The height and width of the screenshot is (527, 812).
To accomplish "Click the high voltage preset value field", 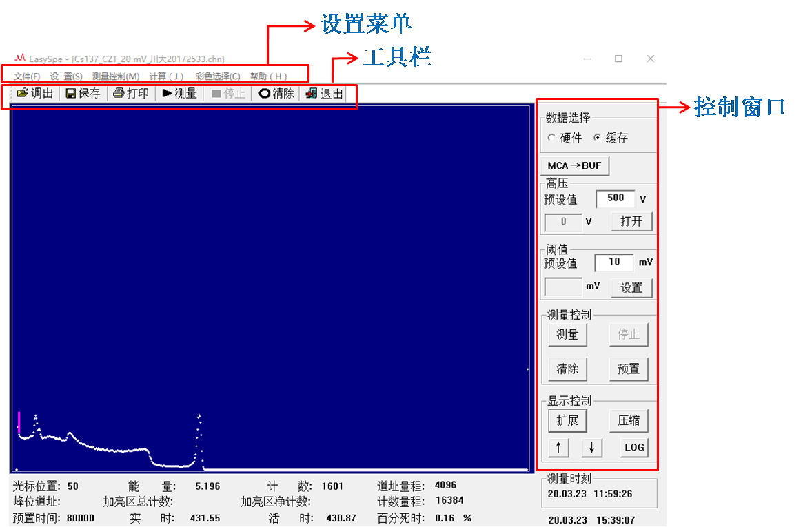I will 615,198.
